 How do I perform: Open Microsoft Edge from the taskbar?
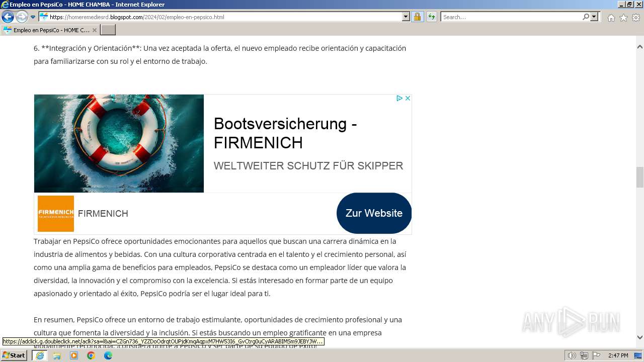click(108, 355)
